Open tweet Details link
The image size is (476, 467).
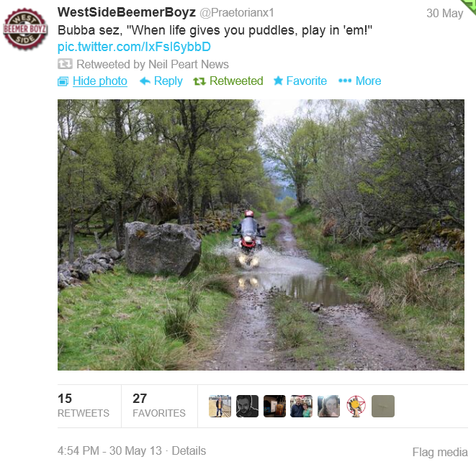(x=189, y=450)
